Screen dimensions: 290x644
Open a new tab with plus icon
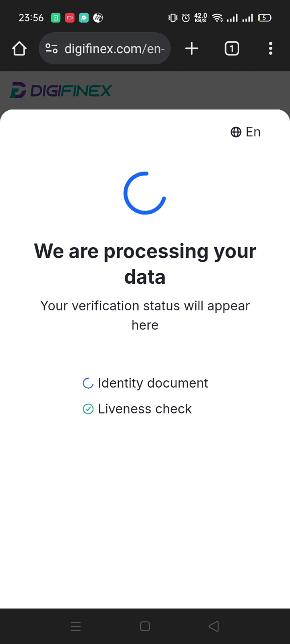(x=192, y=49)
